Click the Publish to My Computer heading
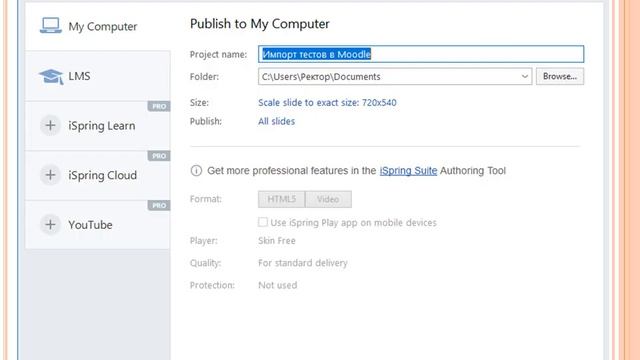This screenshot has width=640, height=360. click(260, 24)
